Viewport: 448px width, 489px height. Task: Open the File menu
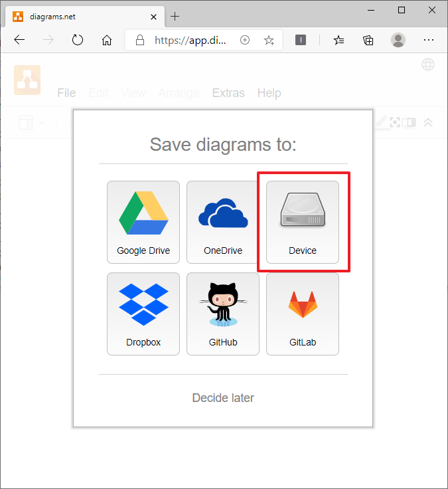click(66, 93)
